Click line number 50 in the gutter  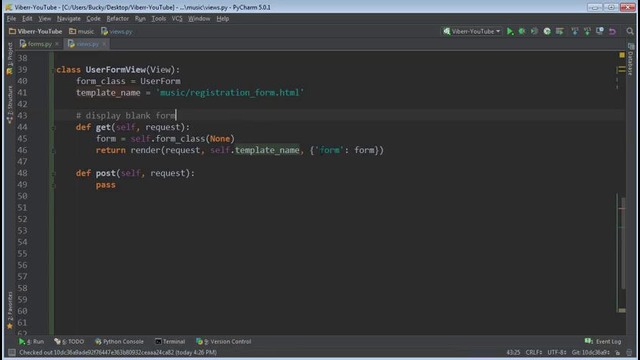(x=22, y=196)
